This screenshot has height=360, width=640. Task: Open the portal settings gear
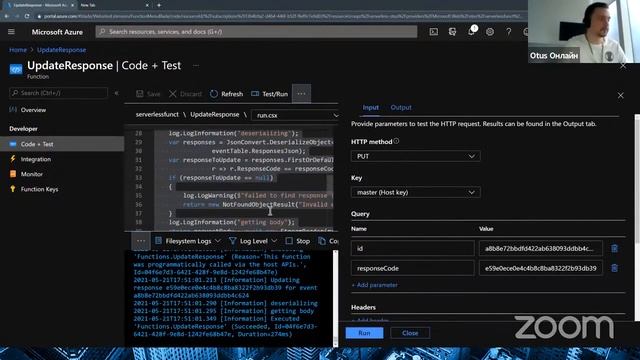click(490, 31)
